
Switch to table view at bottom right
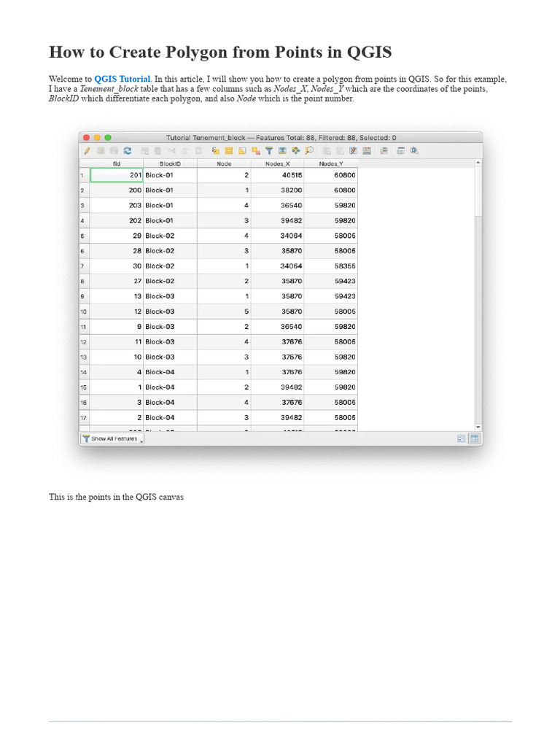coord(474,438)
